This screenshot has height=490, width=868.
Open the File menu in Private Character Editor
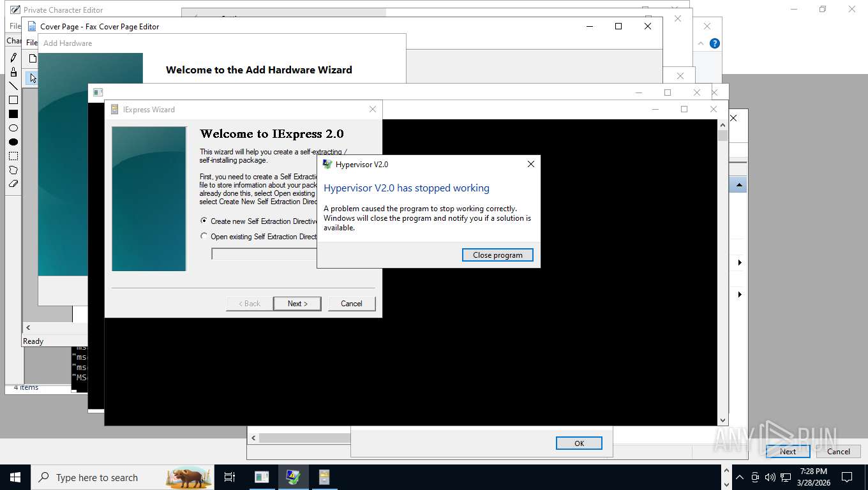tap(15, 26)
